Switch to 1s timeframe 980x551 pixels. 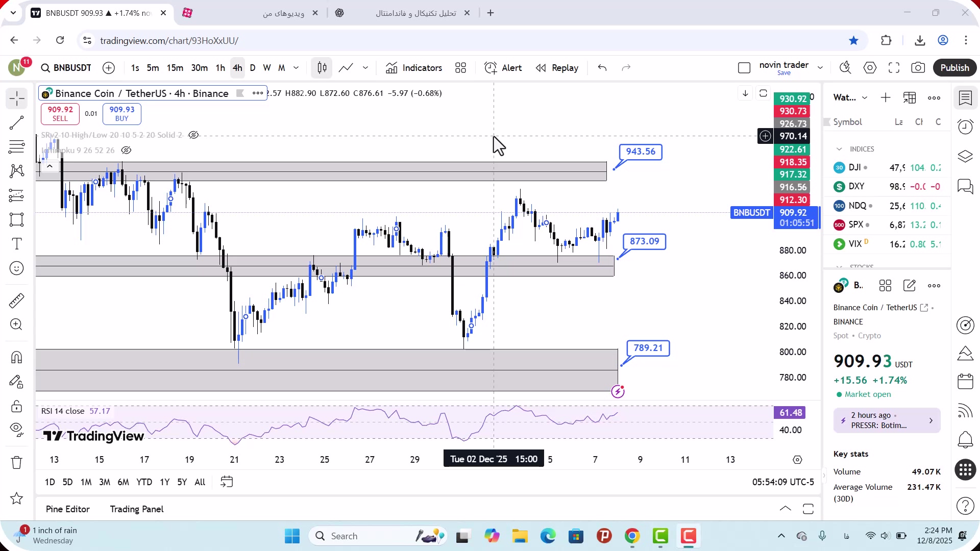click(x=135, y=68)
